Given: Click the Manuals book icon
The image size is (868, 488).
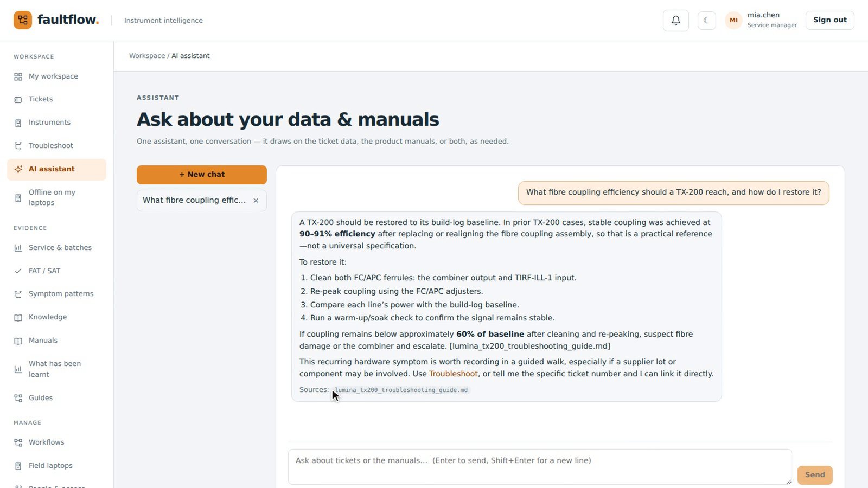Looking at the screenshot, I should tap(18, 341).
